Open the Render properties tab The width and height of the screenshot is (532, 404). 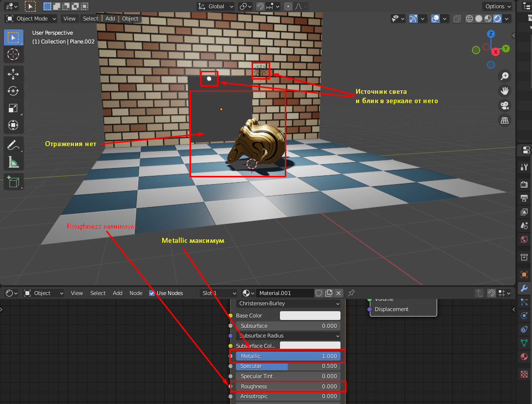(524, 184)
